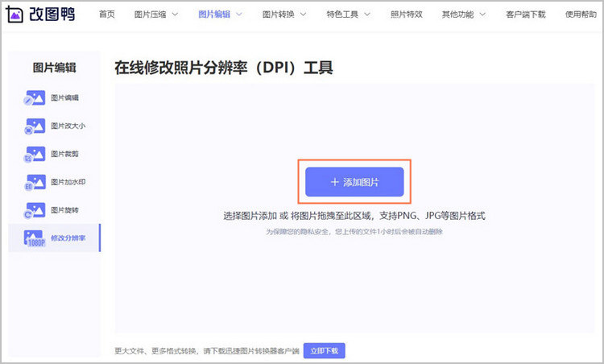Screen dimensions: 604x364
Task: Select the 图片裁剪 sidebar icon
Action: coord(35,154)
